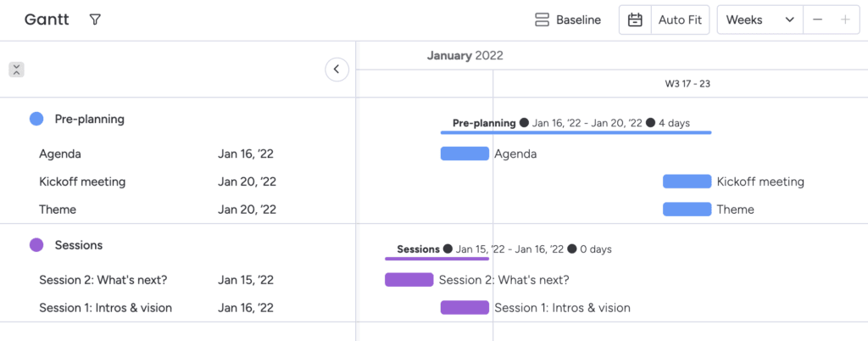Click the blue Agenda timeline bar
This screenshot has height=341, width=868.
465,154
